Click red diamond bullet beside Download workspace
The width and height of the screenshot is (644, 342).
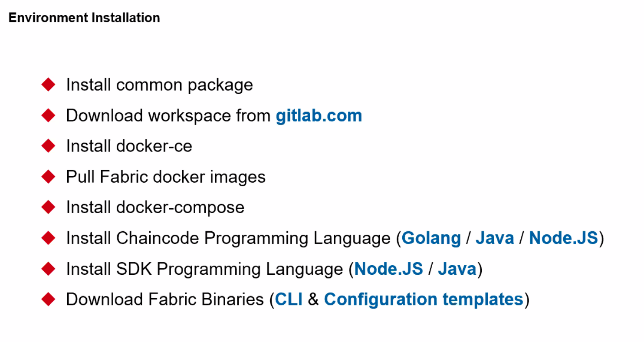[48, 115]
